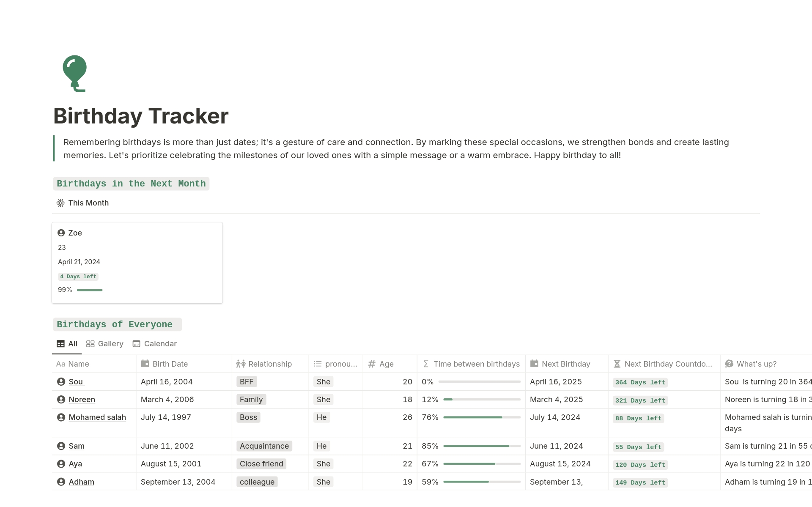Open the Name column header menu

coord(79,364)
